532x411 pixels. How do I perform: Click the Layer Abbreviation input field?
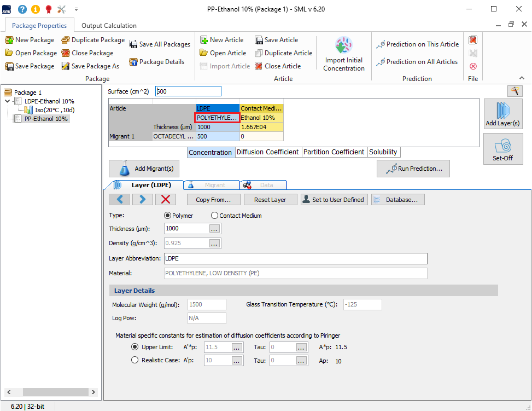coord(295,258)
